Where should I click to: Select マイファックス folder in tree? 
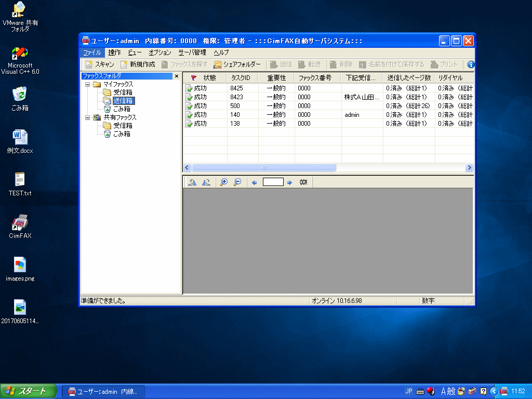[x=118, y=84]
